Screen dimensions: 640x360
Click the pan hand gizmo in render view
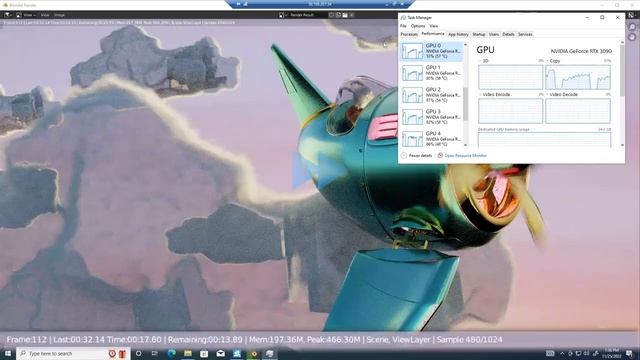coord(632,37)
